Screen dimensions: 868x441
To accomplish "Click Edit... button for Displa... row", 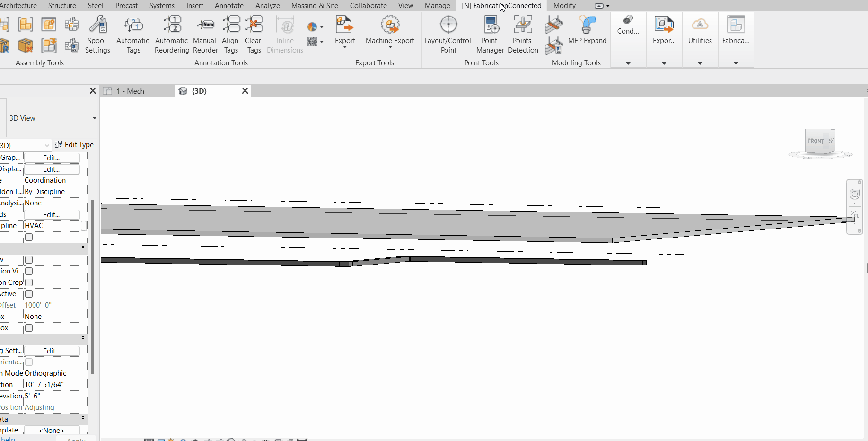I will click(x=52, y=169).
